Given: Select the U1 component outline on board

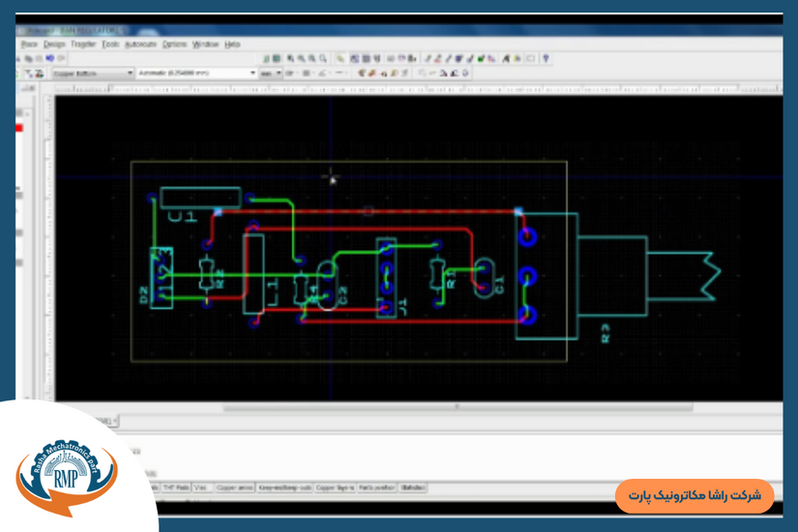Looking at the screenshot, I should tap(200, 197).
